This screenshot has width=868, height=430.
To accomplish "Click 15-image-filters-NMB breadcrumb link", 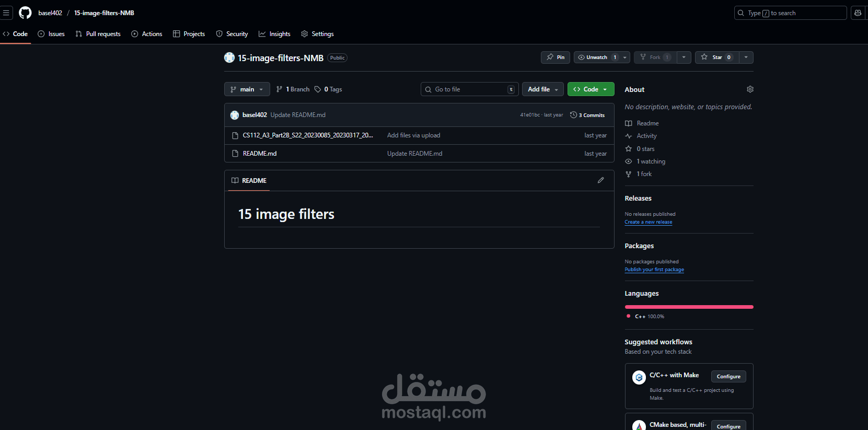I will click(x=104, y=13).
